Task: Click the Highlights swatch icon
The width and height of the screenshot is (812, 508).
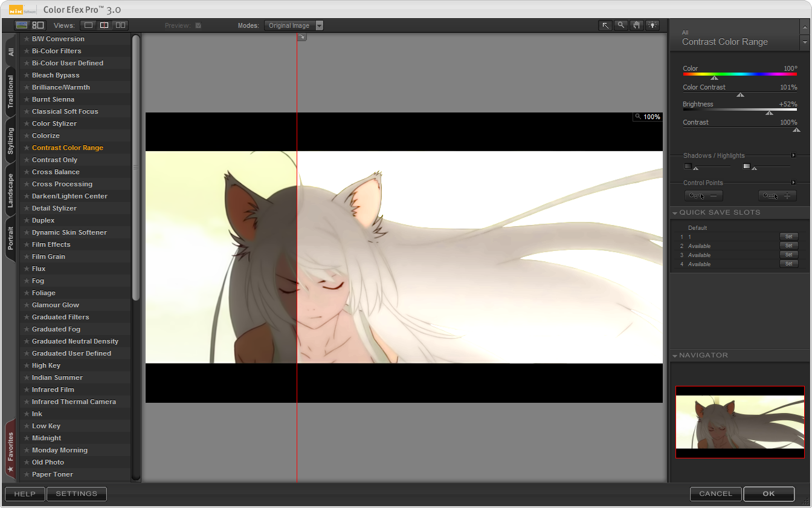Action: pos(747,166)
